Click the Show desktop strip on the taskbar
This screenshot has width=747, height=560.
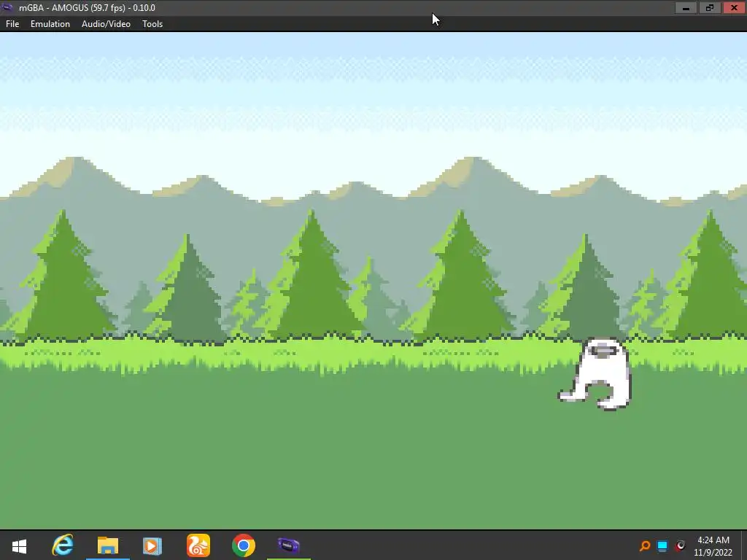[x=744, y=545]
